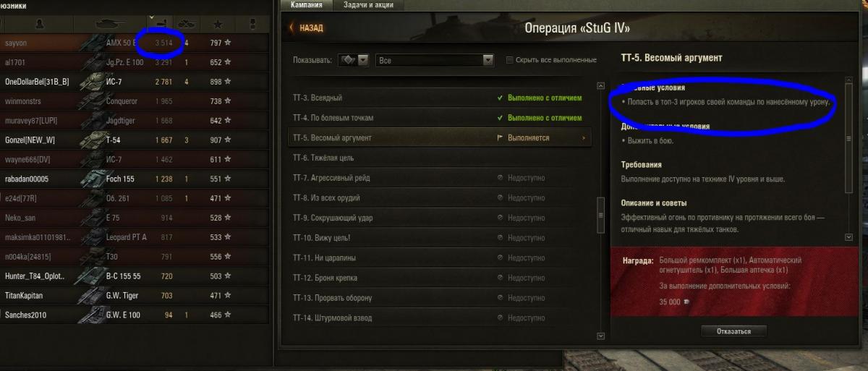Sort players by the player name icon column
This screenshot has width=868, height=371.
tap(38, 24)
